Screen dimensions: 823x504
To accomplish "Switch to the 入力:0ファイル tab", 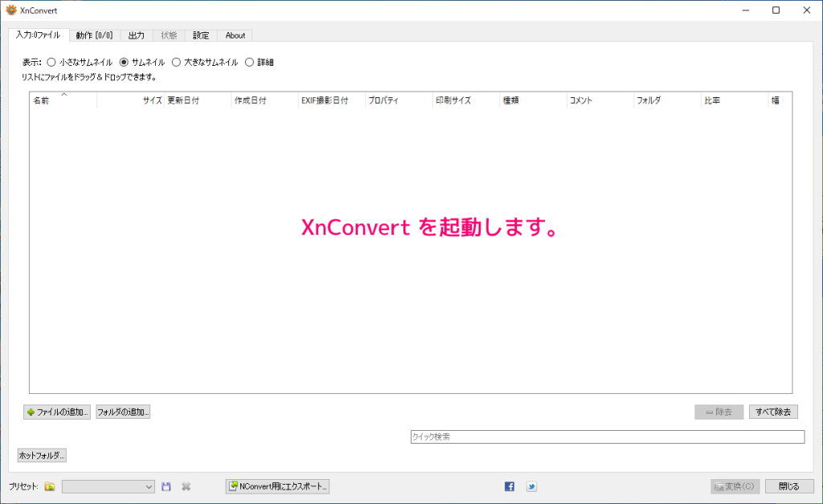I will pos(39,35).
